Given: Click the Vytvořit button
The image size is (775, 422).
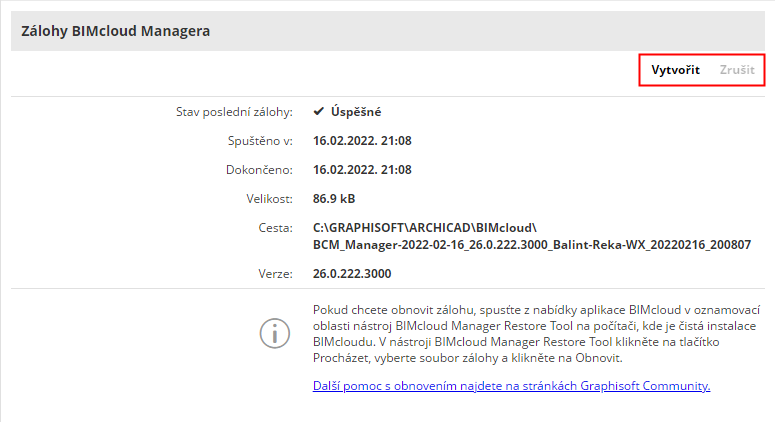Looking at the screenshot, I should (x=675, y=70).
